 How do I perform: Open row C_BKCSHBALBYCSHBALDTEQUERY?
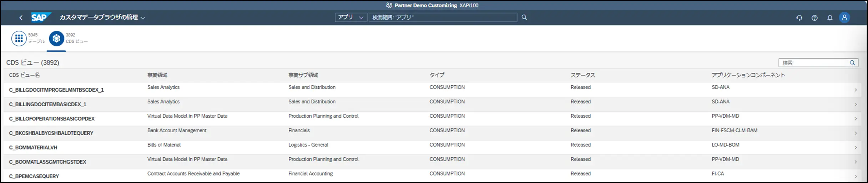432,133
